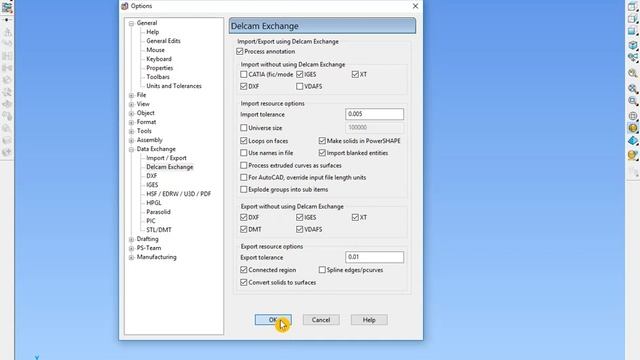Toggle the Connected region checkbox
Image resolution: width=640 pixels, height=360 pixels.
244,270
